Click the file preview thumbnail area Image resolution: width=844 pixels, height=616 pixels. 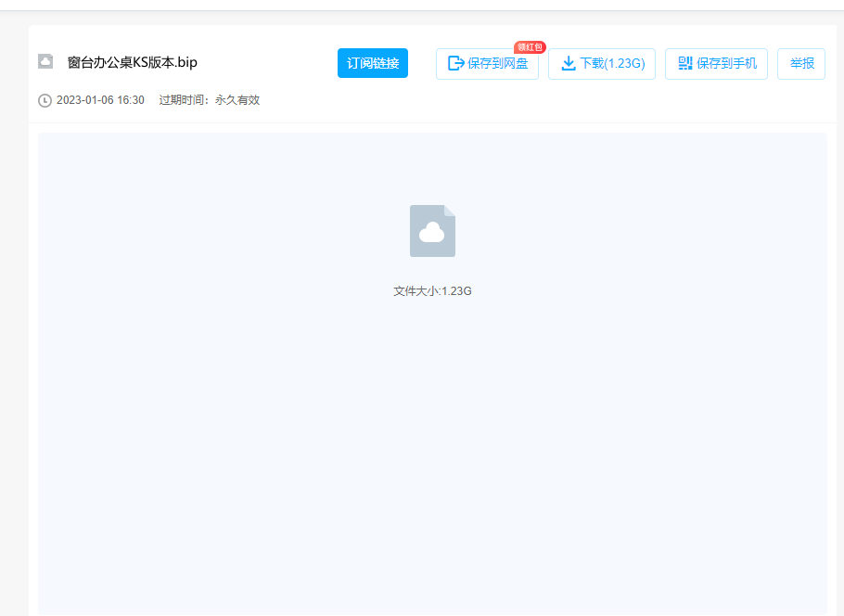[x=432, y=371]
